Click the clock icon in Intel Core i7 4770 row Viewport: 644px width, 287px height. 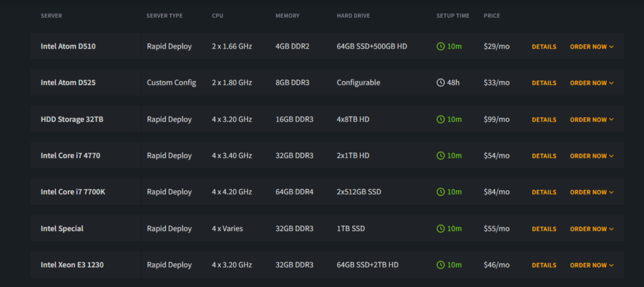[440, 156]
